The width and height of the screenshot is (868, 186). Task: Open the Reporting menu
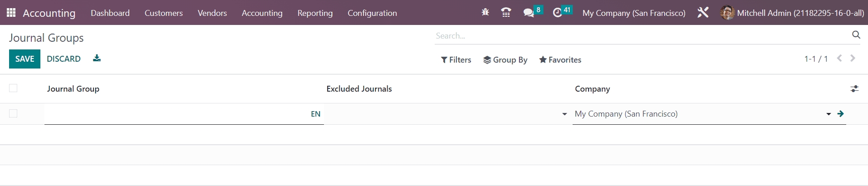(315, 13)
